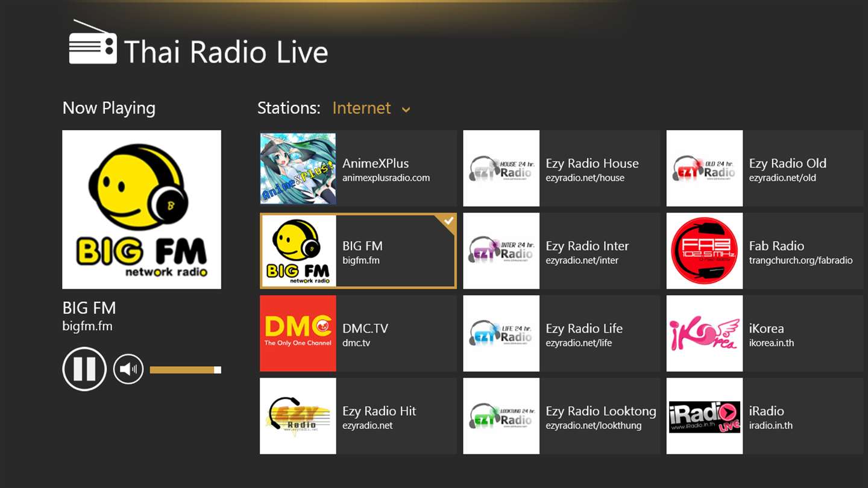Select the iRadio station logo
This screenshot has width=868, height=488.
point(705,416)
